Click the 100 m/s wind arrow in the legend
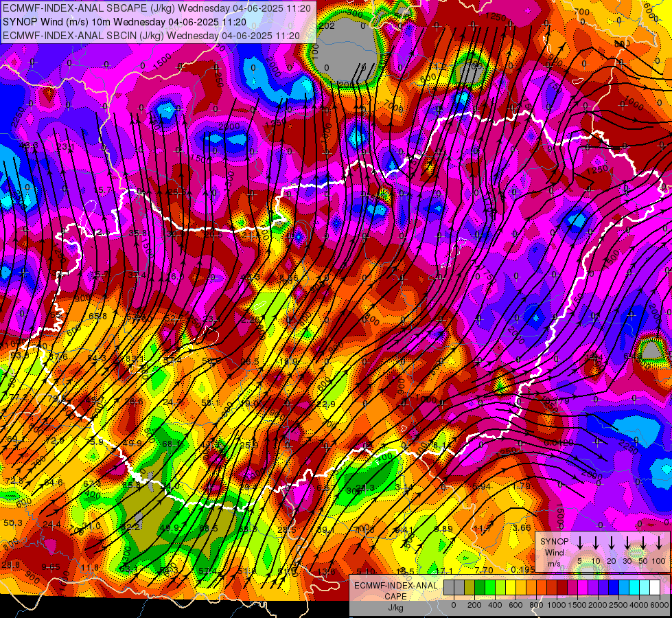The width and height of the screenshot is (672, 618). (659, 542)
